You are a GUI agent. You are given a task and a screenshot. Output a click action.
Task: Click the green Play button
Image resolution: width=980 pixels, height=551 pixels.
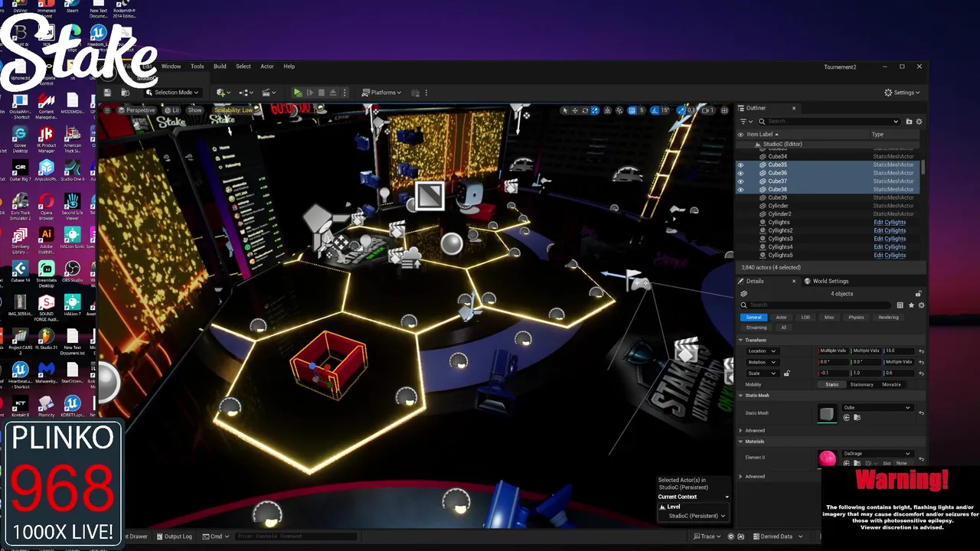coord(298,93)
